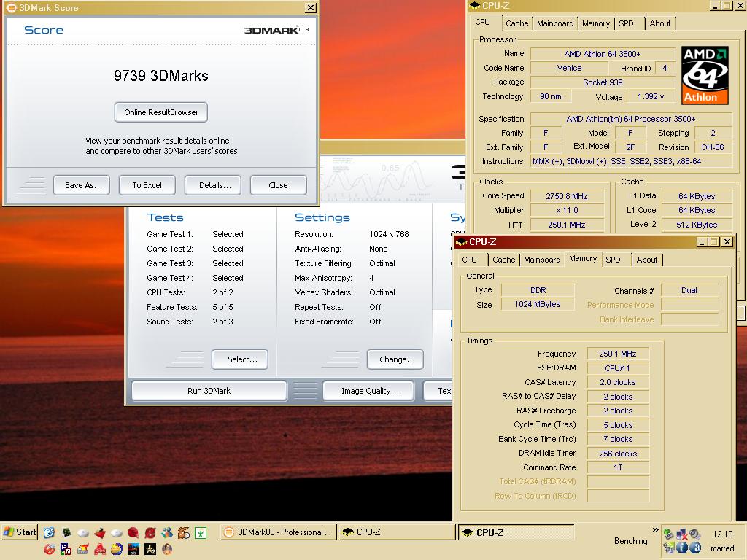Viewport: 747px width, 560px height.
Task: Click the hand with clock quick launch icon
Action: coord(184,533)
